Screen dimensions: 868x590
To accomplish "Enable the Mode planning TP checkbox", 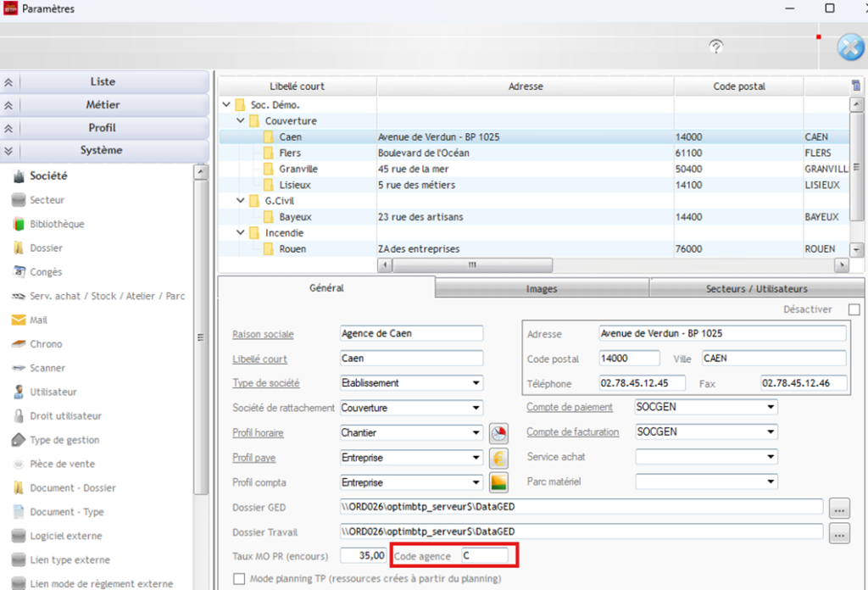I will [x=239, y=579].
